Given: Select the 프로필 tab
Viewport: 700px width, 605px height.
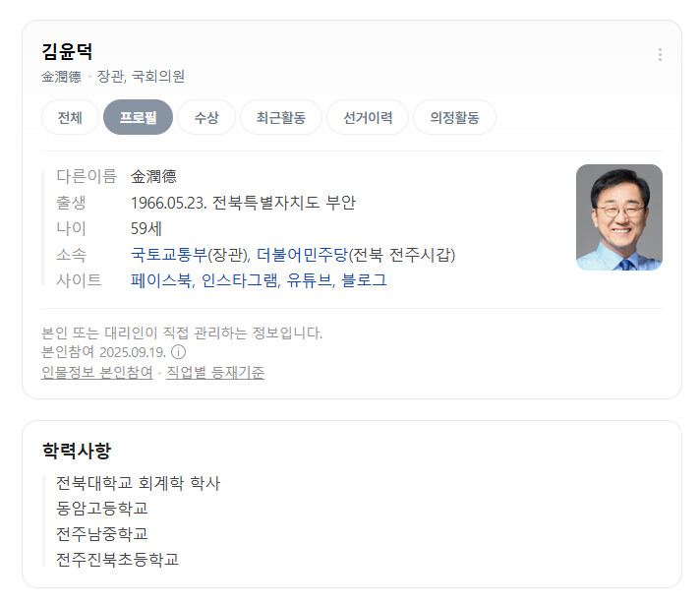Looking at the screenshot, I should tap(138, 117).
